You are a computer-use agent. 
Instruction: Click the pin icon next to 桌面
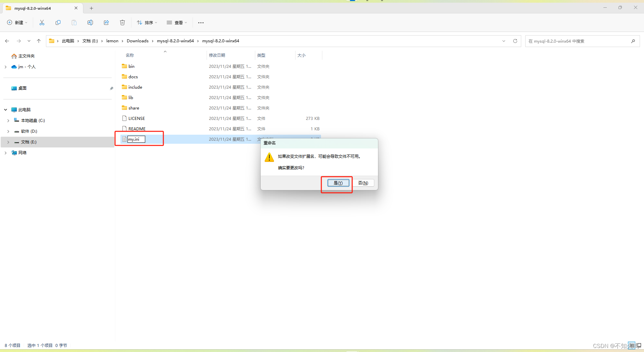(111, 88)
